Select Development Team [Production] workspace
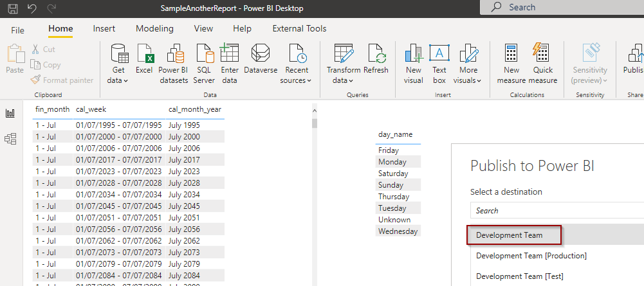Image resolution: width=644 pixels, height=286 pixels. pyautogui.click(x=531, y=256)
